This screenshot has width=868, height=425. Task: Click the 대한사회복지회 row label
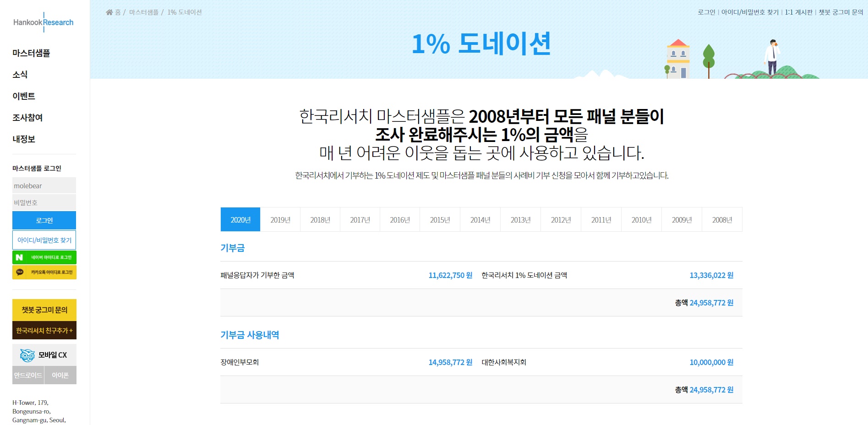[x=504, y=362]
